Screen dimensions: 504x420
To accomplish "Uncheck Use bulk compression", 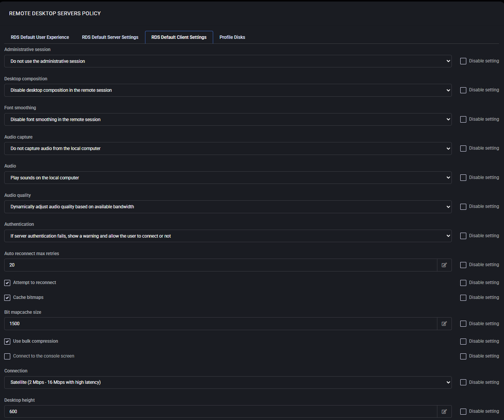I will coord(7,342).
